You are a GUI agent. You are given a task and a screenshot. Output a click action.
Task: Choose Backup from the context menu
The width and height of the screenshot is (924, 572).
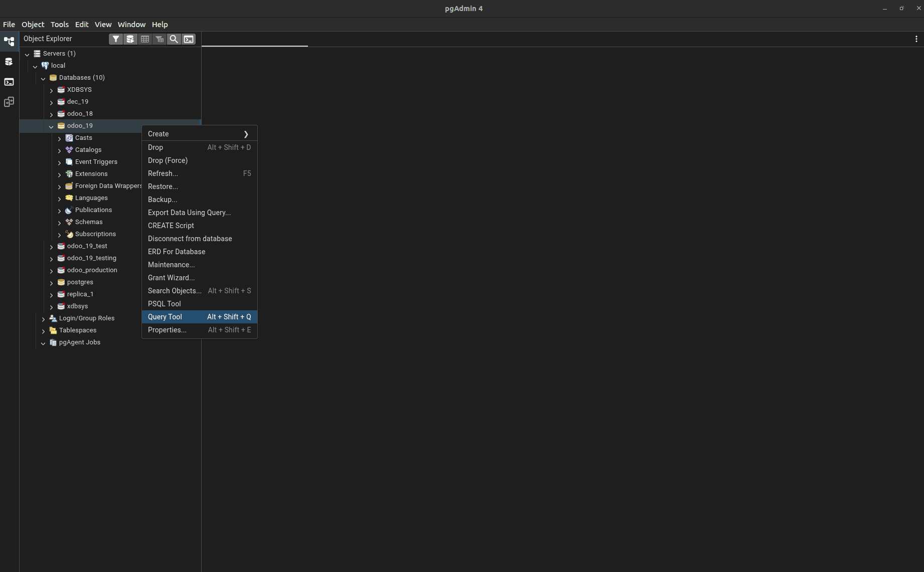(x=162, y=200)
